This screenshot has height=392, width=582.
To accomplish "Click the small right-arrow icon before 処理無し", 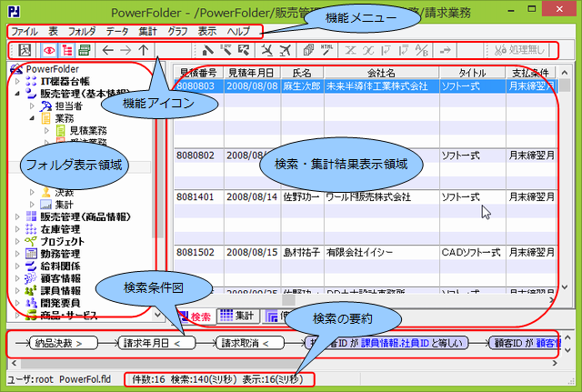I will coord(445,50).
